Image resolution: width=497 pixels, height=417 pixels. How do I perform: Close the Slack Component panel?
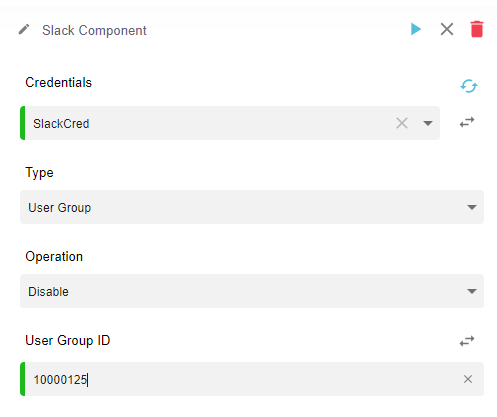[x=447, y=29]
